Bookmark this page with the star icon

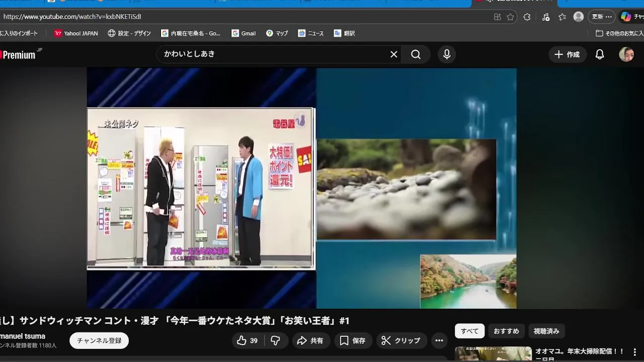510,17
